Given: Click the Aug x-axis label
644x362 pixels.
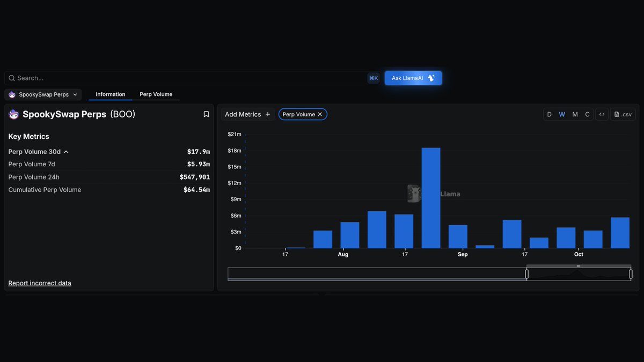Looking at the screenshot, I should click(x=343, y=254).
